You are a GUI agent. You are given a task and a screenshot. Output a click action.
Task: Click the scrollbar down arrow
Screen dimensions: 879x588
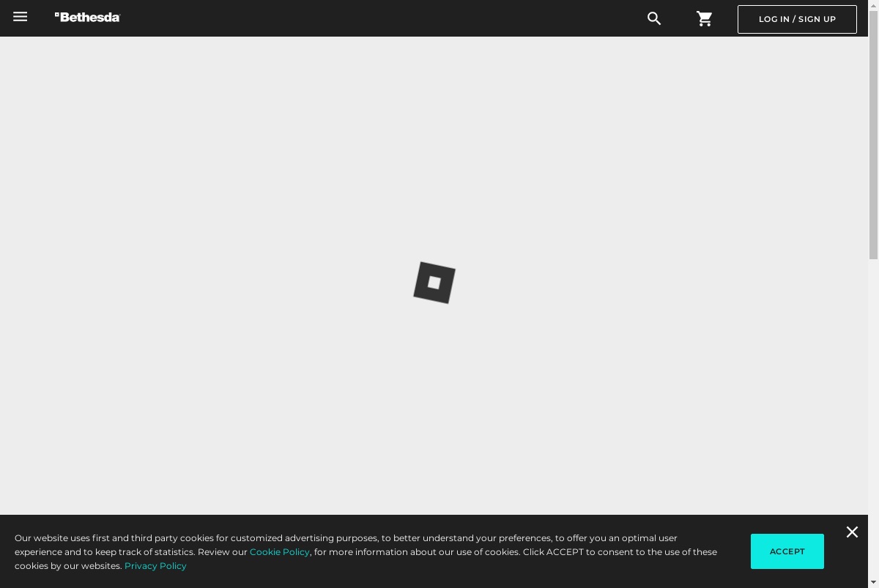click(874, 582)
